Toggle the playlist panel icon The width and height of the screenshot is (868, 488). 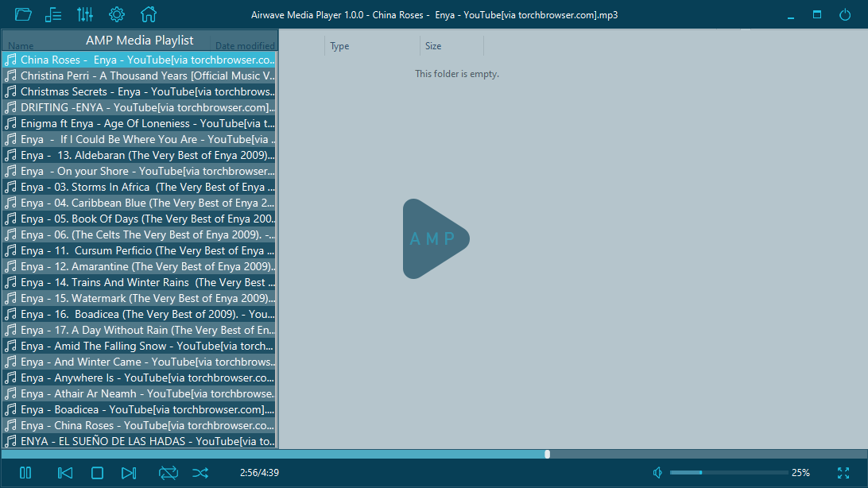click(53, 14)
